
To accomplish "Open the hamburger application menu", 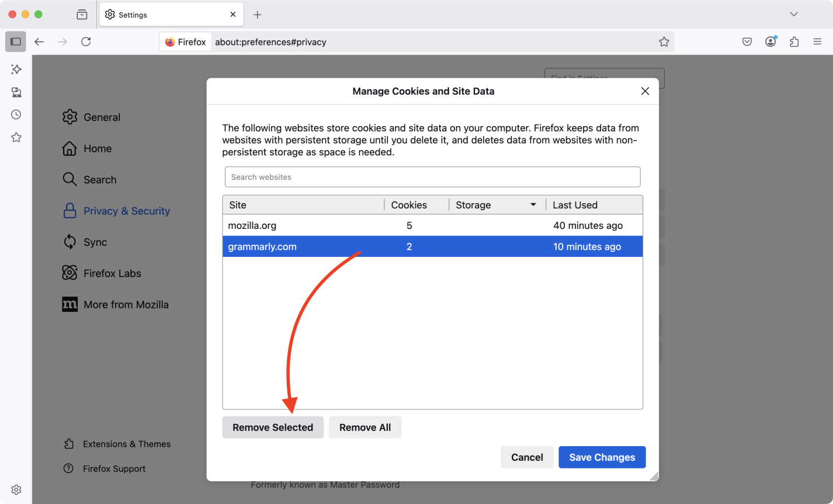I will pyautogui.click(x=817, y=41).
